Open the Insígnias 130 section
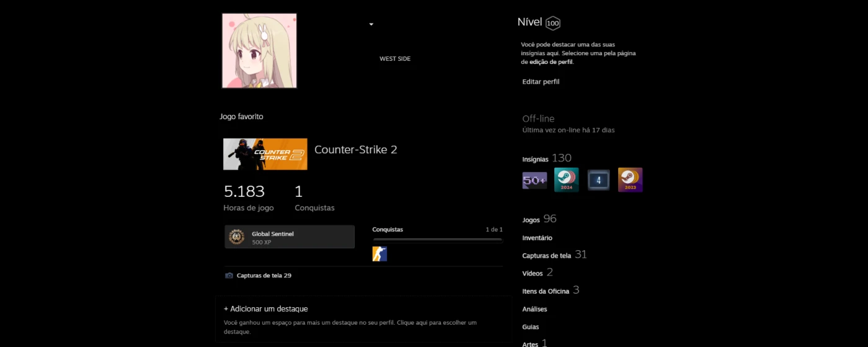The height and width of the screenshot is (347, 868). (547, 158)
